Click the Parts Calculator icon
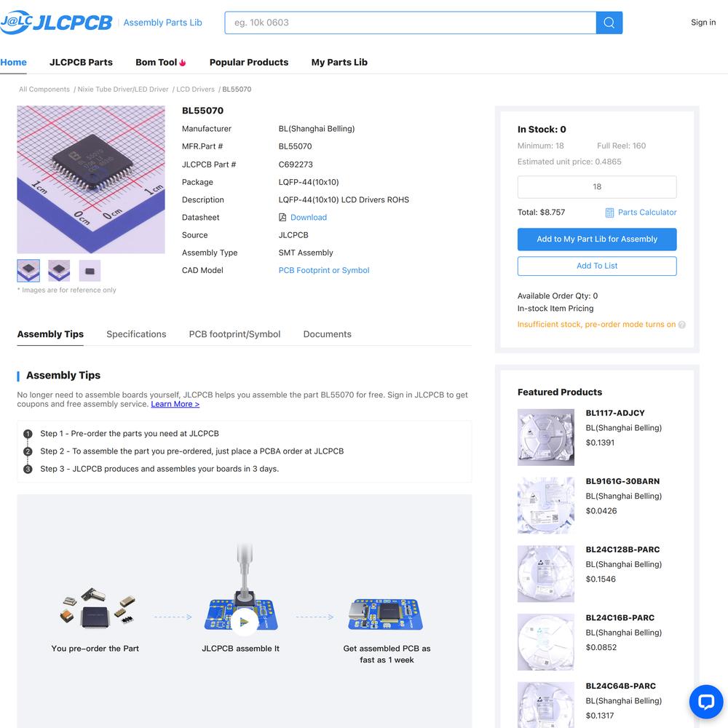728x728 pixels. click(609, 213)
